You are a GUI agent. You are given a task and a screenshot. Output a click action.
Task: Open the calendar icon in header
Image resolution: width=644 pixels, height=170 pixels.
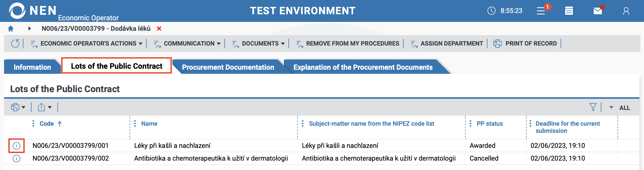click(x=569, y=11)
